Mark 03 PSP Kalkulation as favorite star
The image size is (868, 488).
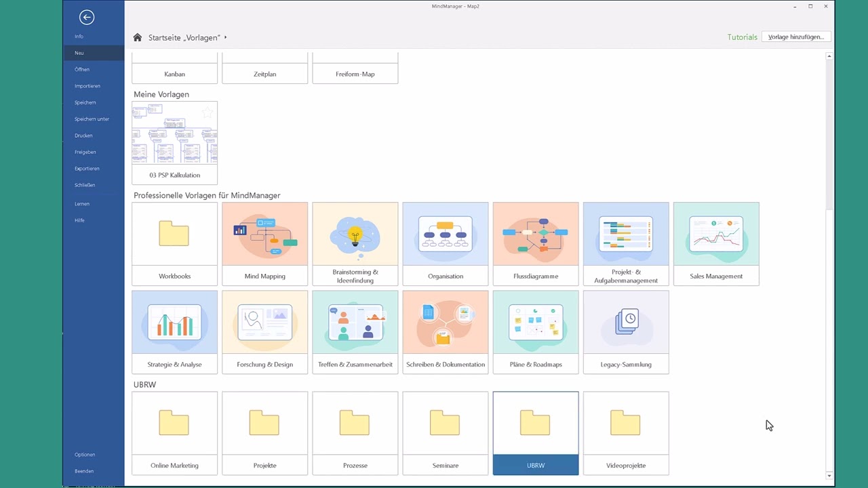tap(208, 113)
